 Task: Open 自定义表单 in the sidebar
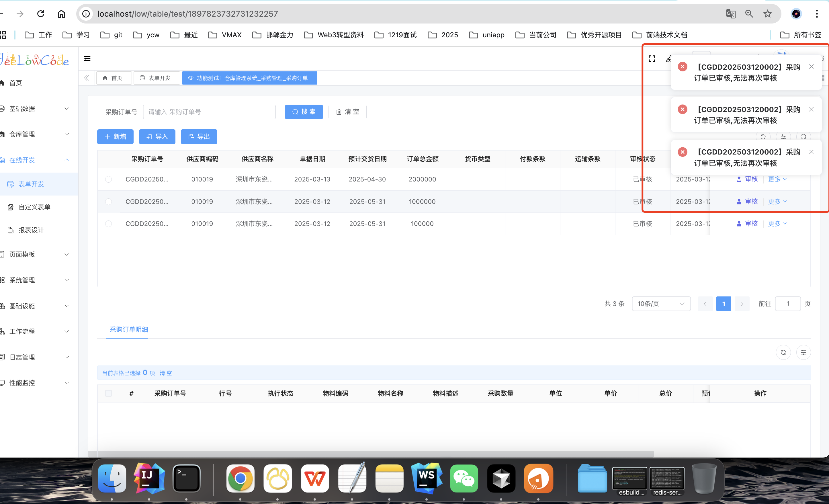[34, 207]
